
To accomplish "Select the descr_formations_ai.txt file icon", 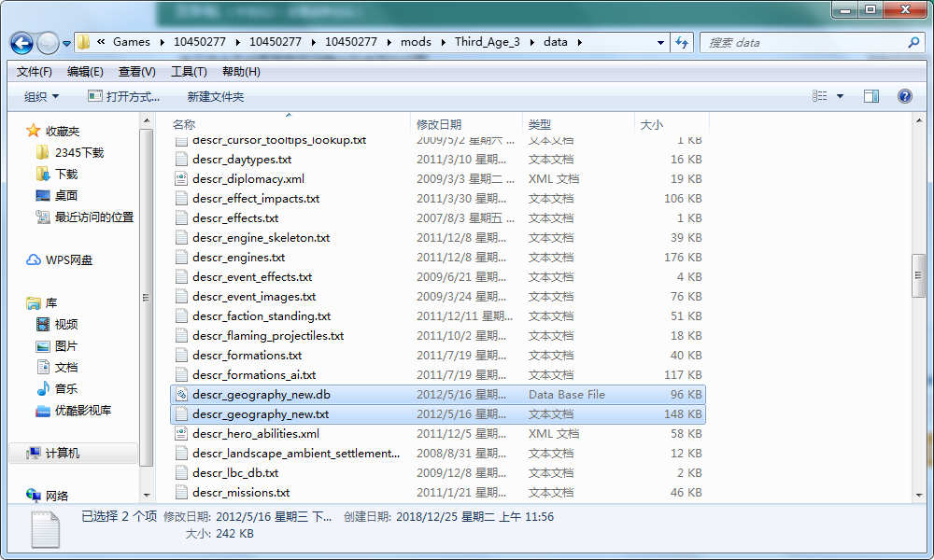I will point(182,375).
